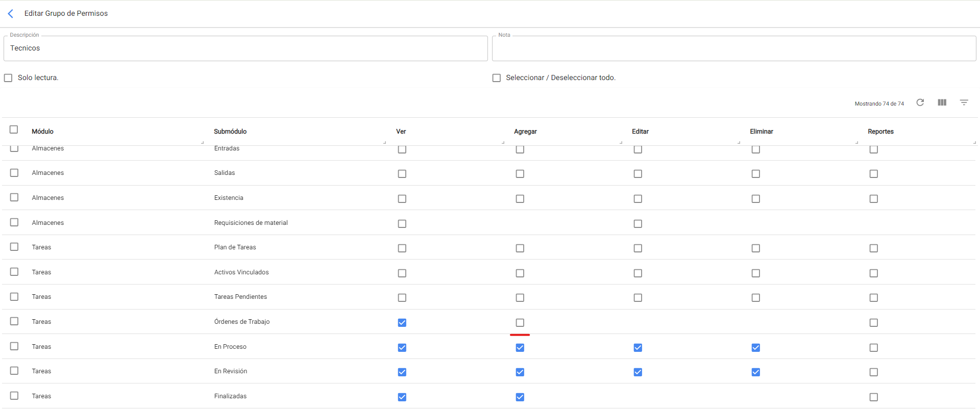Sort by the Módulo column header
Viewport: 980px width, 411px height.
tap(43, 132)
